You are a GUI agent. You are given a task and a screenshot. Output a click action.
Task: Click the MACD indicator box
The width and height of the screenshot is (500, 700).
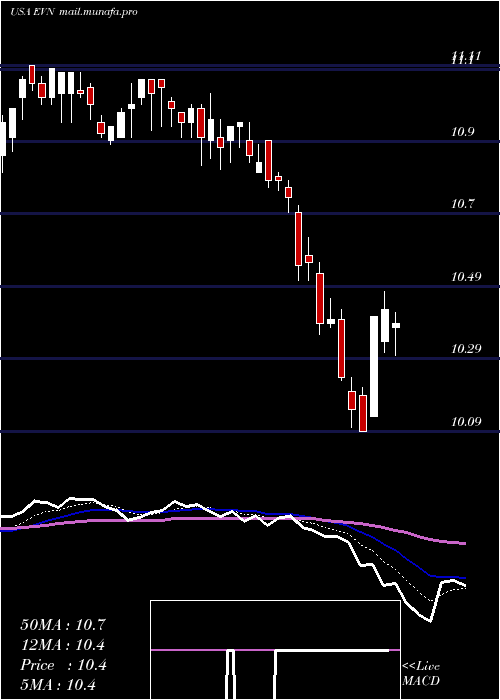(275, 650)
